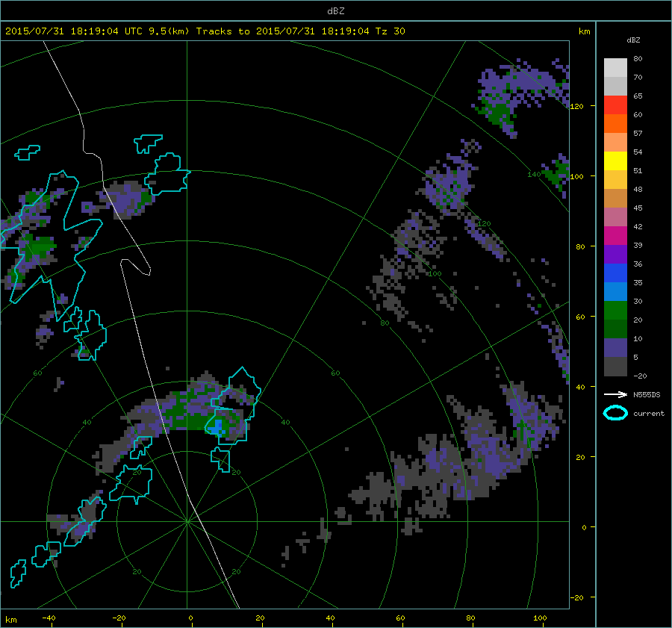This screenshot has height=628, width=672.
Task: Click the 'N555DS' aircraft label in legend
Action: pyautogui.click(x=647, y=394)
